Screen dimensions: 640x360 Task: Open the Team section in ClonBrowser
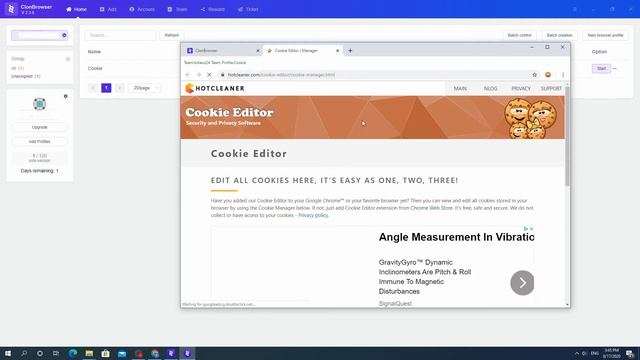coord(178,9)
